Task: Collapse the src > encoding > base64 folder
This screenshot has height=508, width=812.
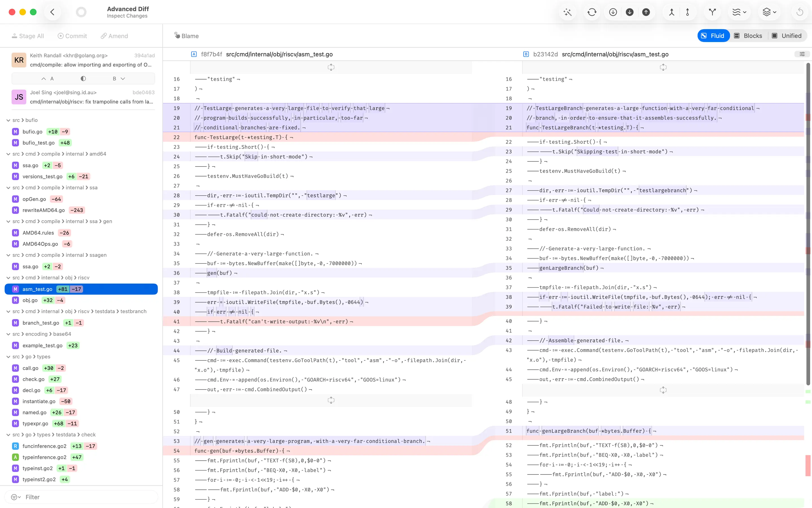Action: pos(8,334)
